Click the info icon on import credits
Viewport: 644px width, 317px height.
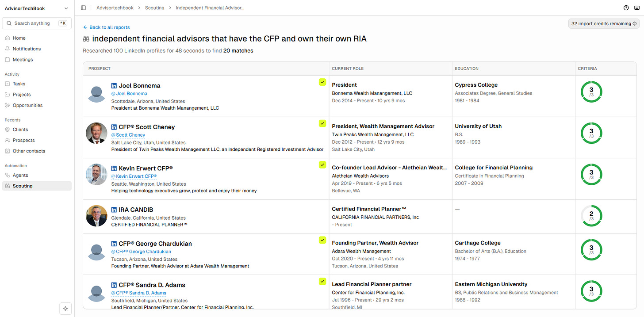635,24
